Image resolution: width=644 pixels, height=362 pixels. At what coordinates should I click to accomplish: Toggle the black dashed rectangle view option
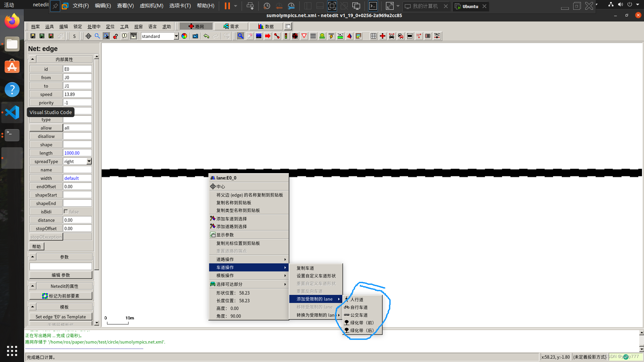pyautogui.click(x=410, y=36)
